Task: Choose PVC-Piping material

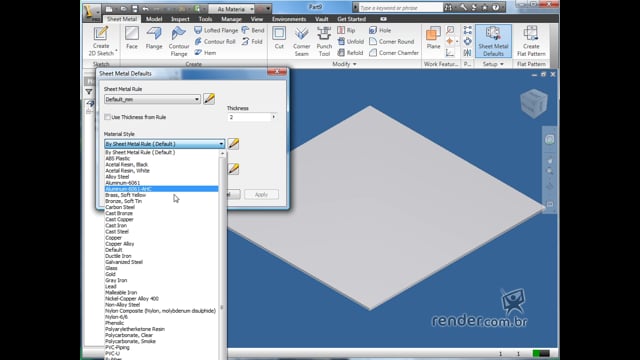Action: (117, 347)
